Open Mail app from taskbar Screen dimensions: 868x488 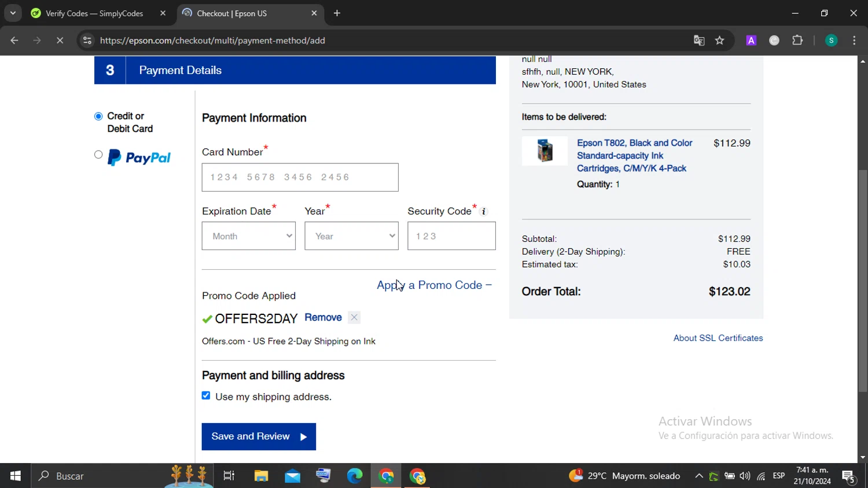(292, 476)
